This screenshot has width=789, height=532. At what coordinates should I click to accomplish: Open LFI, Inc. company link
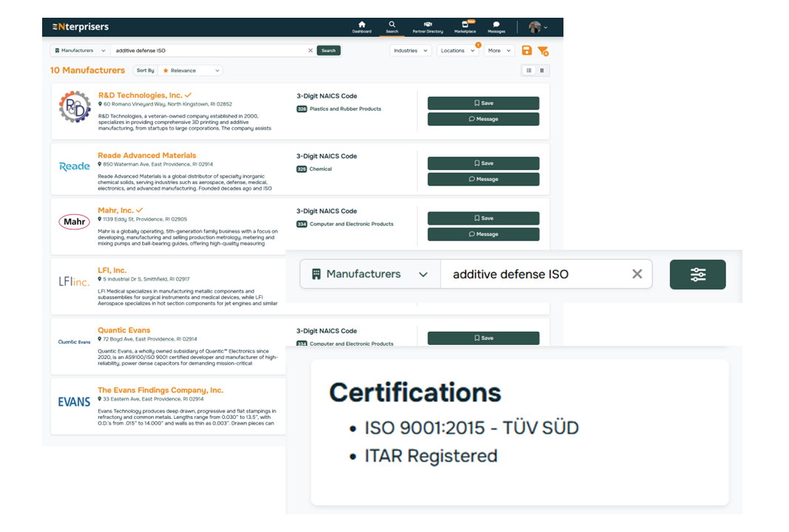coord(112,270)
